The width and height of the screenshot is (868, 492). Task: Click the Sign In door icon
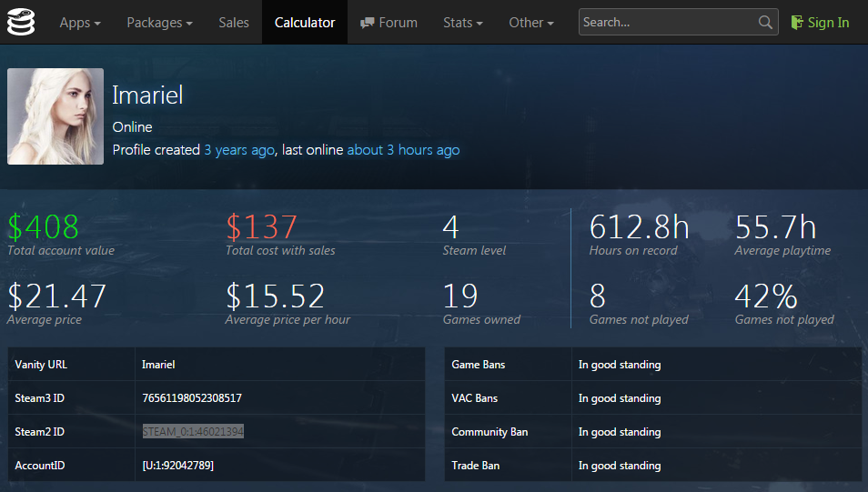[x=797, y=22]
